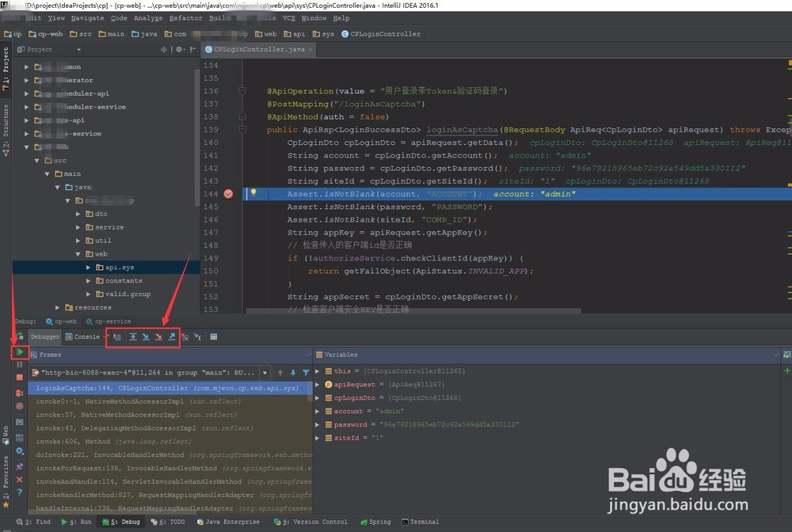The width and height of the screenshot is (792, 532).
Task: Open View Breakpoints dialog icon
Action: point(20,393)
